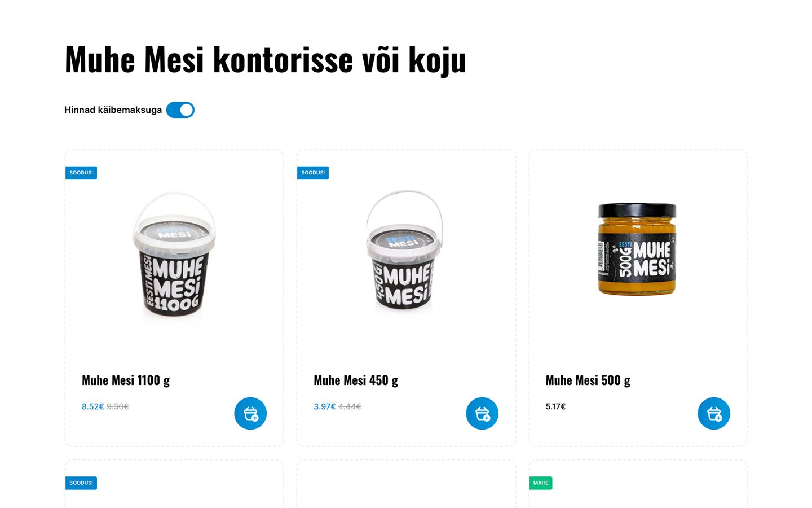Click the 3.97€ sale price

click(x=325, y=406)
